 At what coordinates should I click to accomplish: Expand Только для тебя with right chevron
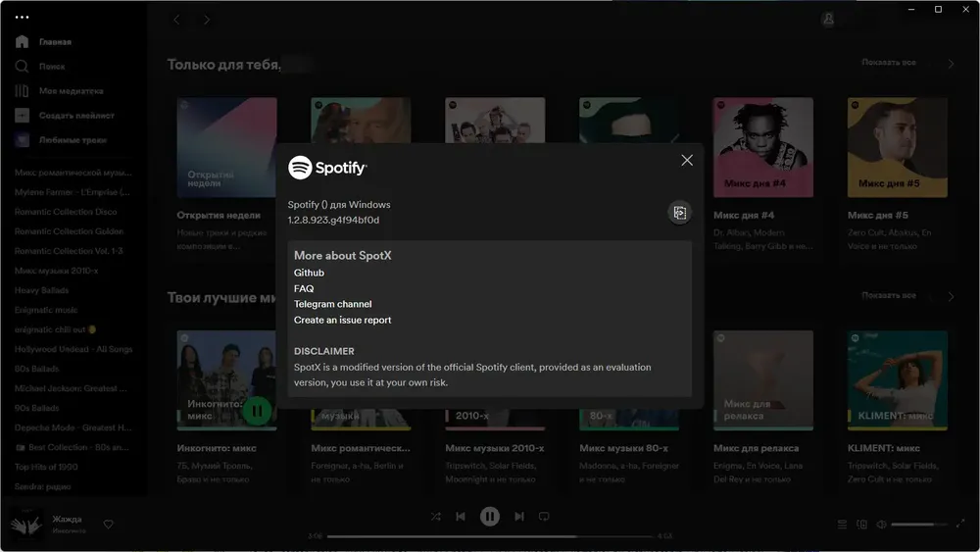951,64
